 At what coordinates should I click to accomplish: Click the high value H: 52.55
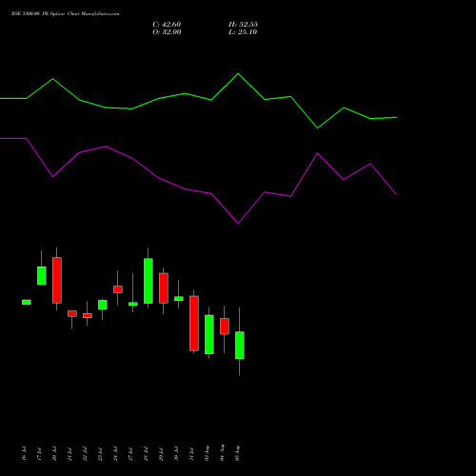[x=243, y=25]
